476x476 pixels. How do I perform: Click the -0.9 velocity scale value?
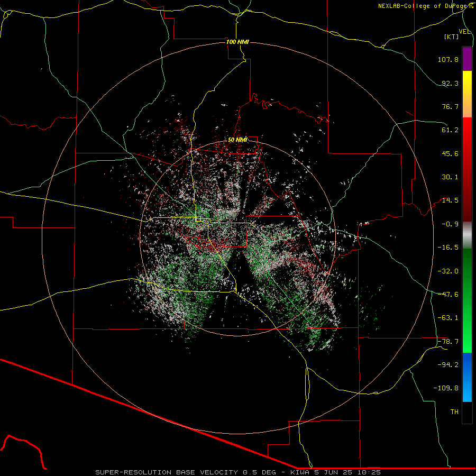[x=450, y=224]
